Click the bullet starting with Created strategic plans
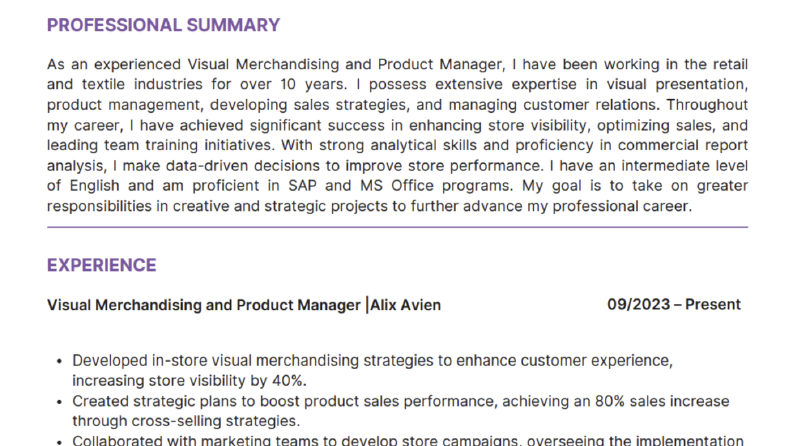793x446 pixels. point(401,411)
